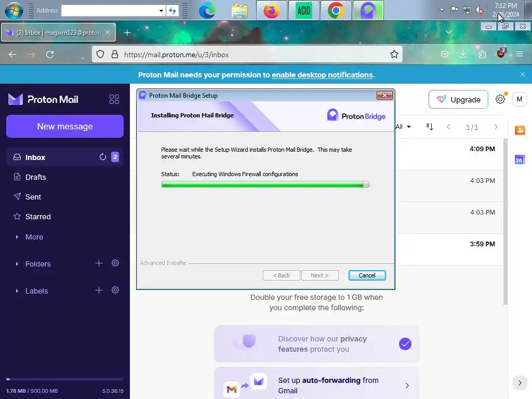The width and height of the screenshot is (532, 399).
Task: Open uBlock Origin extension icon
Action: point(501,54)
